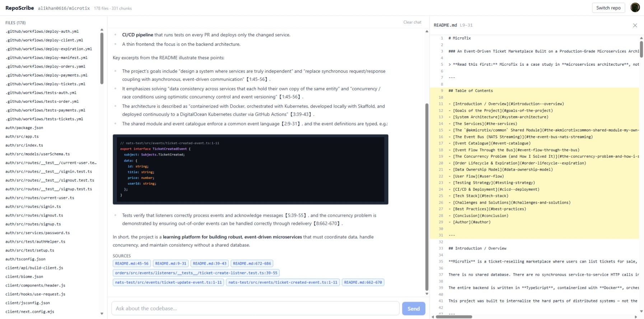Click the file list scroll-down arrow
The width and height of the screenshot is (644, 319).
click(102, 314)
